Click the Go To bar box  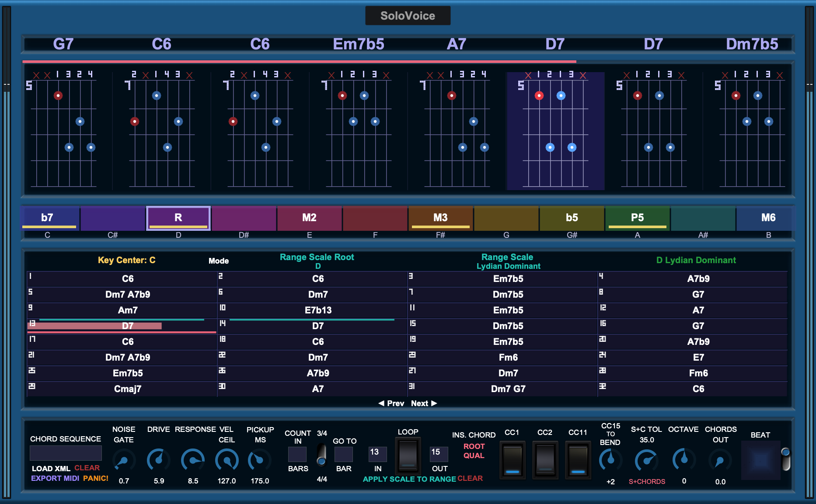pos(344,455)
